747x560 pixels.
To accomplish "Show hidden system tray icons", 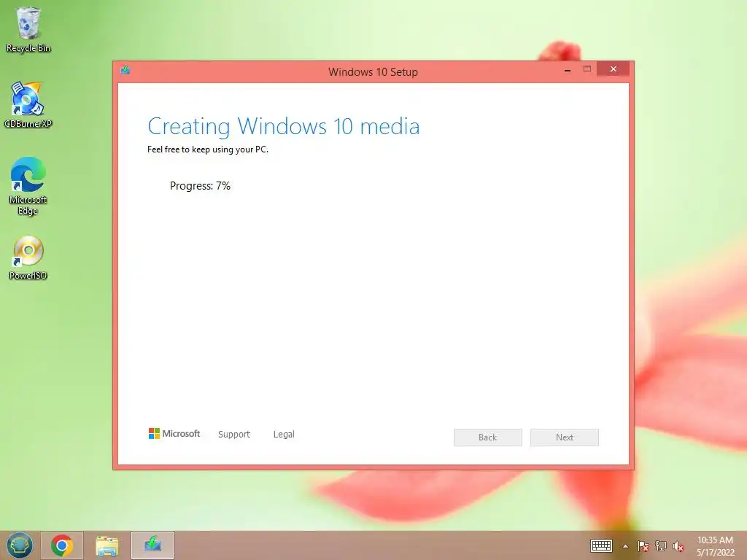I will pyautogui.click(x=625, y=546).
